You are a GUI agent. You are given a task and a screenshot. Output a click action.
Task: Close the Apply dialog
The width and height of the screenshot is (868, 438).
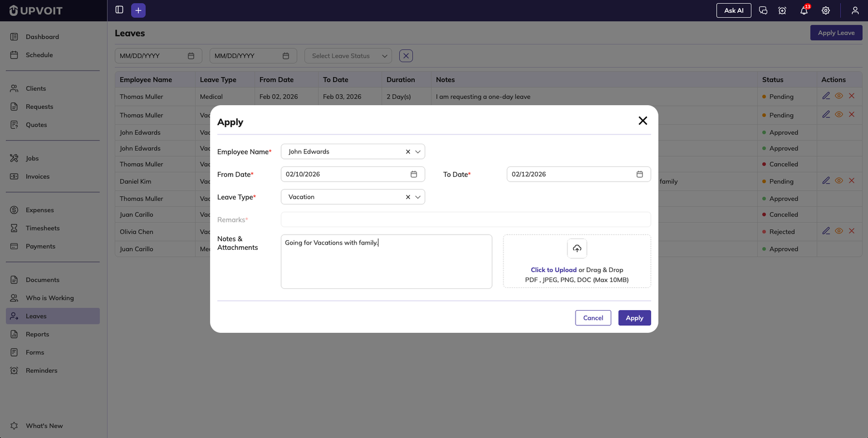click(x=643, y=121)
